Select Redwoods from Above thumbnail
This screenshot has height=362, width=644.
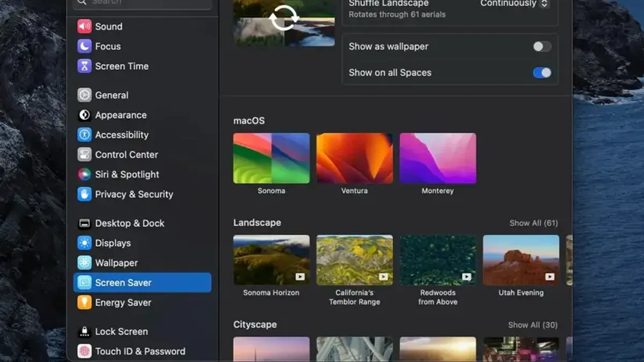point(438,260)
